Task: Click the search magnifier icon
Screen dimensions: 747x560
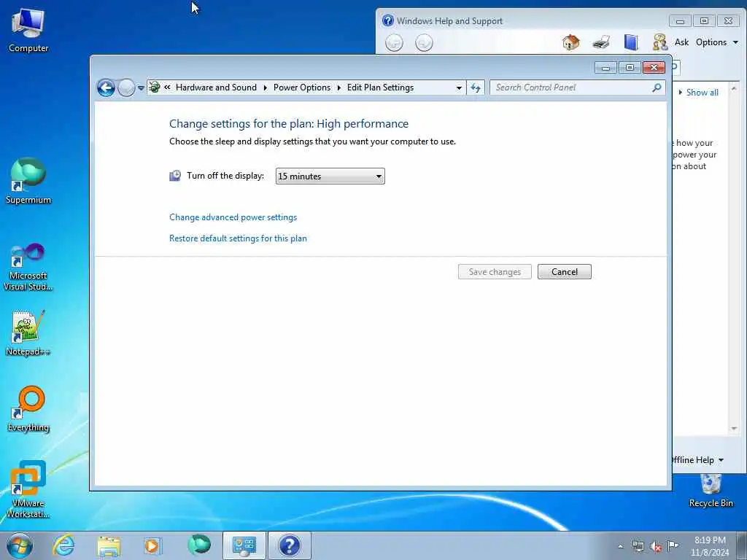Action: click(x=657, y=87)
